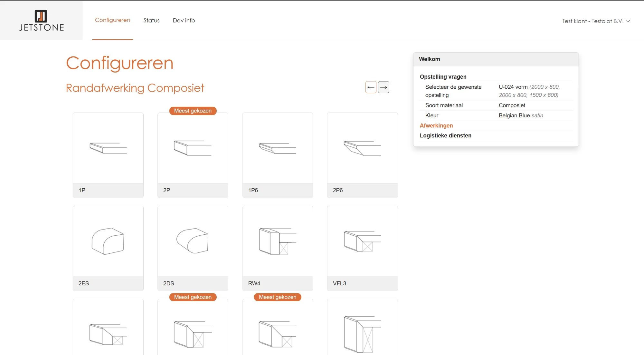Select the RW4 edge profile drawing
Viewport: 644px width, 355px height.
coord(278,241)
